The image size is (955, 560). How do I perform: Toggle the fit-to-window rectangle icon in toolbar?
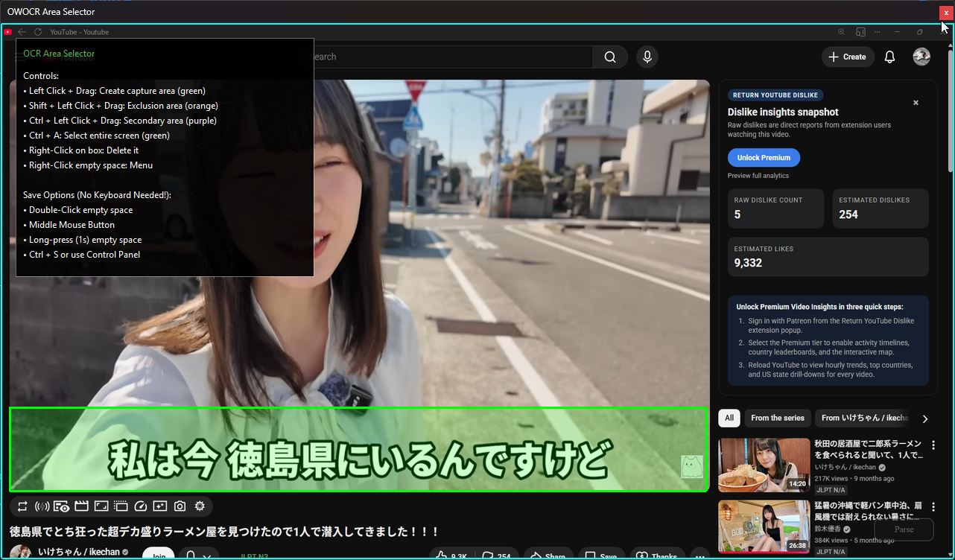[x=101, y=506]
